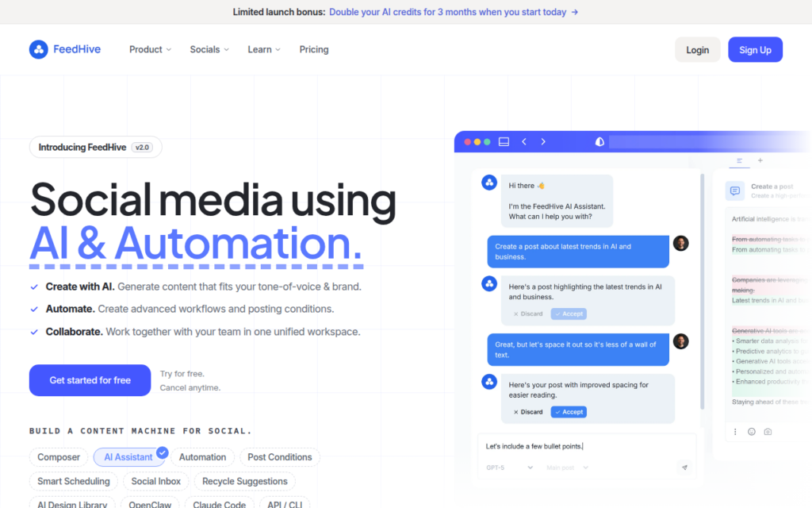Click the chat panel scrollbar
Image resolution: width=812 pixels, height=508 pixels.
pyautogui.click(x=703, y=292)
